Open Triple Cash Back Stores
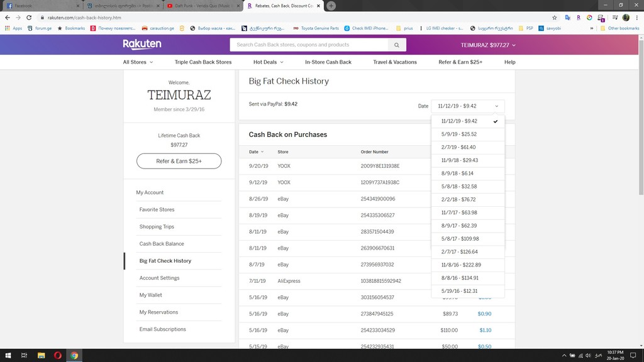This screenshot has height=362, width=644. click(x=203, y=62)
